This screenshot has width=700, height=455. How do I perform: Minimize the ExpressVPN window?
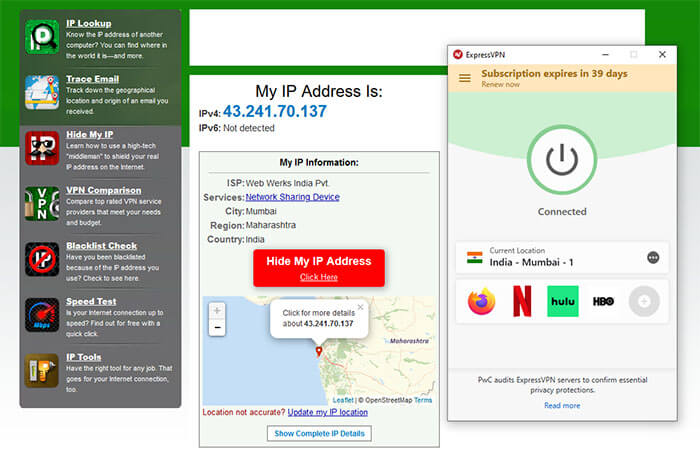pos(605,54)
